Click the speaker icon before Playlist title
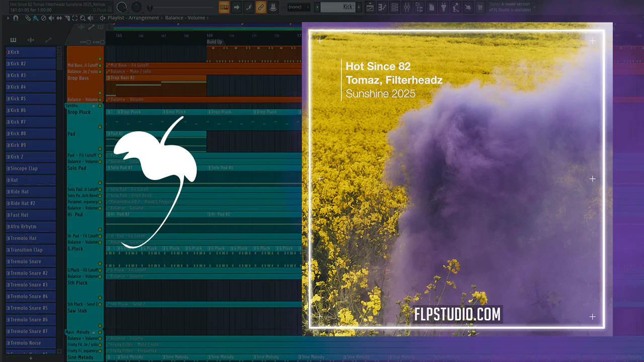This screenshot has height=362, width=644. click(103, 18)
